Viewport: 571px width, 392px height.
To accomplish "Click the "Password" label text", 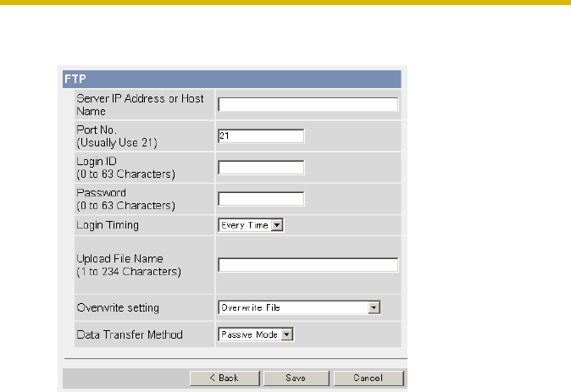I will click(101, 193).
